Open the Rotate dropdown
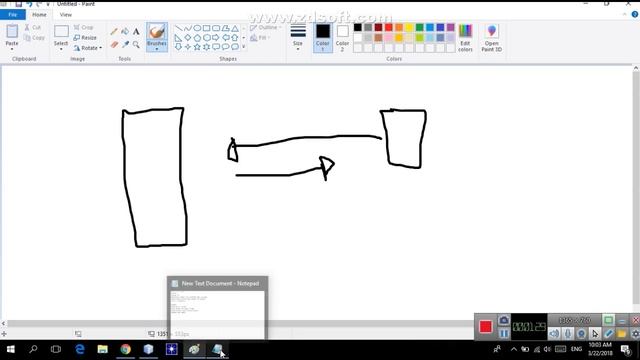This screenshot has height=360, width=640. coord(88,48)
